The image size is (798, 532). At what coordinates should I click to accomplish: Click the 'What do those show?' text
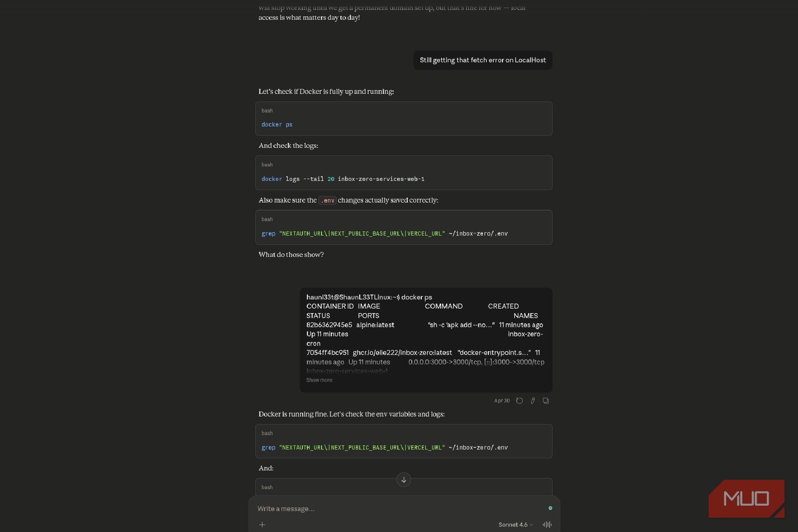(x=291, y=255)
